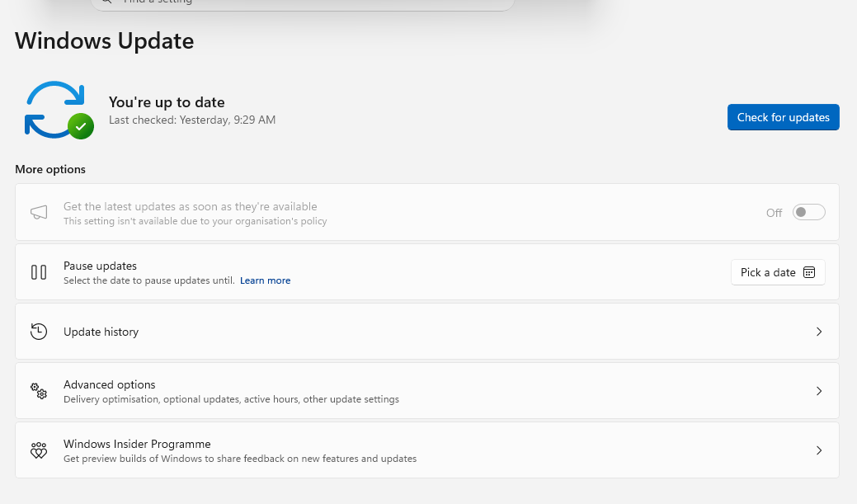Select the Advanced options row

tap(427, 391)
